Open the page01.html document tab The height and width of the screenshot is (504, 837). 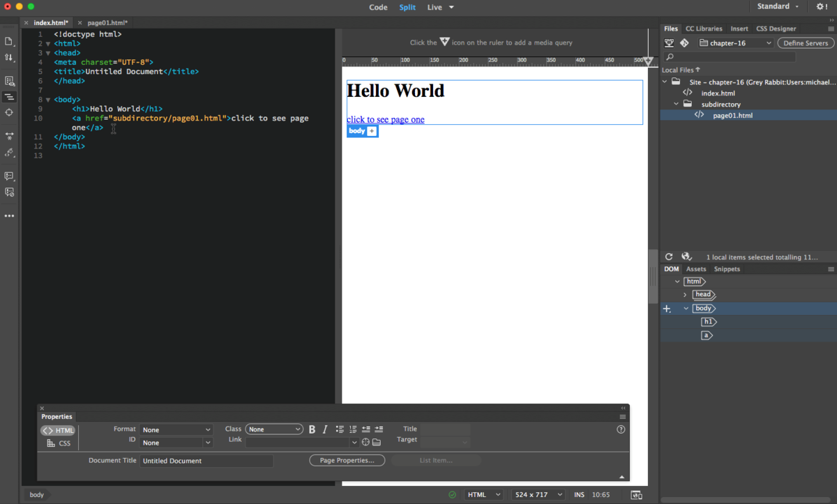pyautogui.click(x=106, y=23)
